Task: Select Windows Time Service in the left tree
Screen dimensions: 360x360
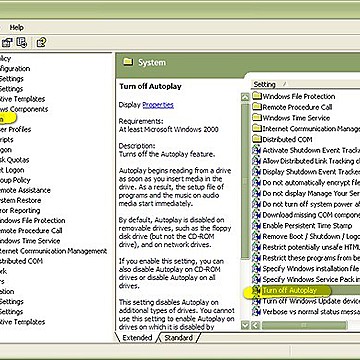Action: click(x=30, y=241)
